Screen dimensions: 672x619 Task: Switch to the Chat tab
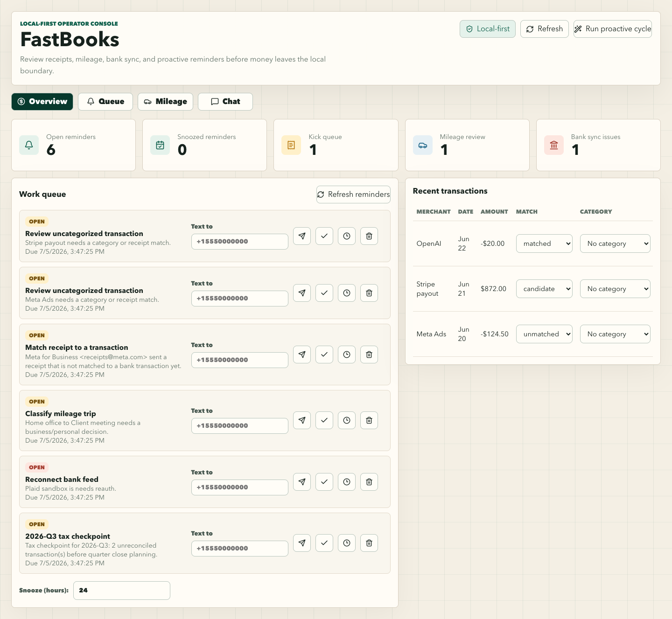coord(225,102)
